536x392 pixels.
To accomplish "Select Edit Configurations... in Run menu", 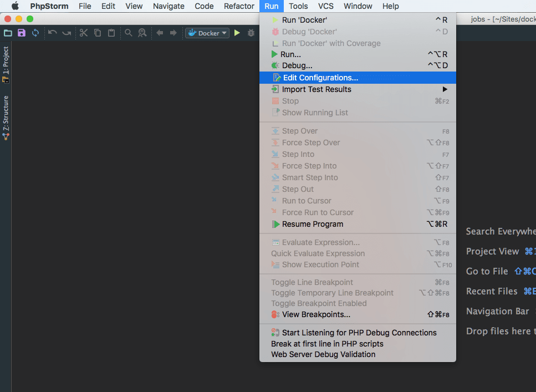I will tap(358, 78).
